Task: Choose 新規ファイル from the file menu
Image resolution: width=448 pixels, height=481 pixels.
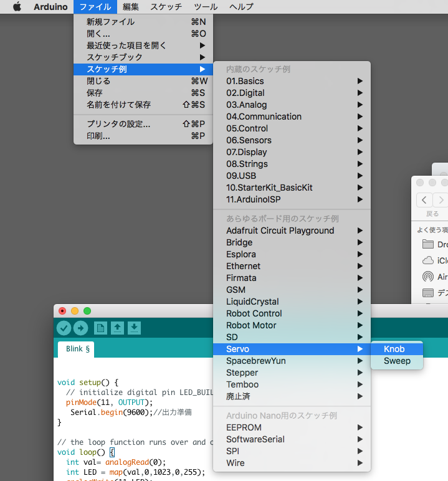Action: [143, 22]
